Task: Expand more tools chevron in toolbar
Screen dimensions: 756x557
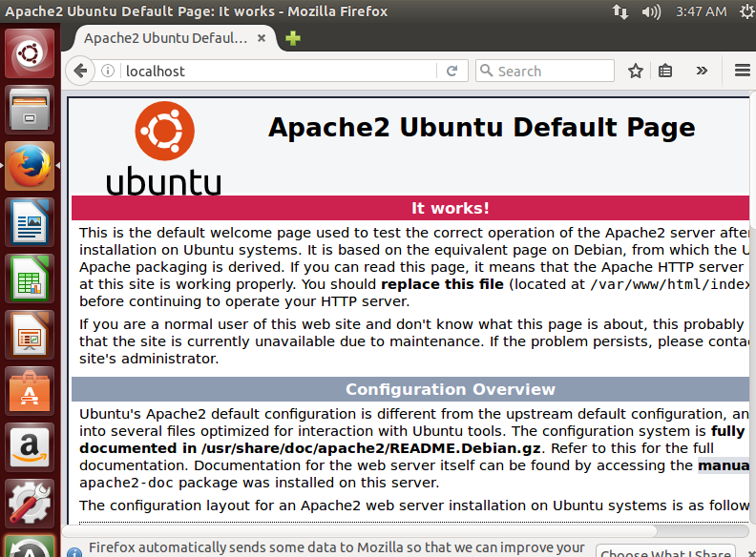Action: coord(702,71)
